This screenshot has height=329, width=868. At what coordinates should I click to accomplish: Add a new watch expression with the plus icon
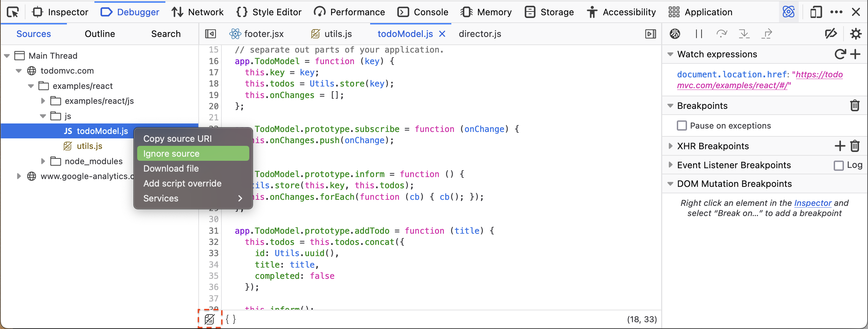click(855, 54)
